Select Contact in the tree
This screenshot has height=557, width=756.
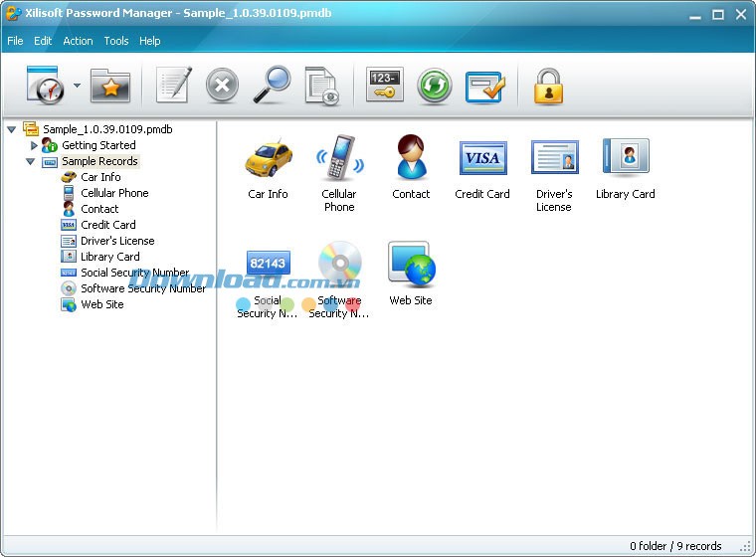tap(99, 209)
